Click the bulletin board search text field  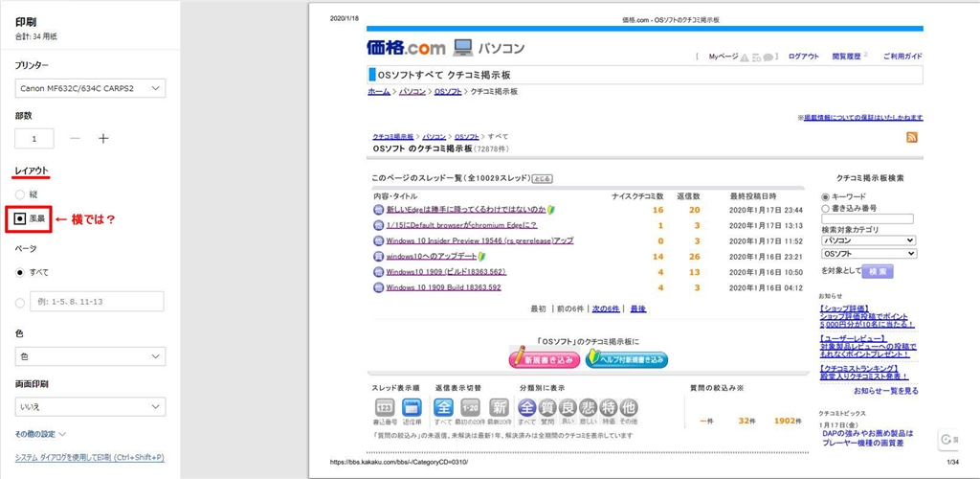pyautogui.click(x=867, y=218)
